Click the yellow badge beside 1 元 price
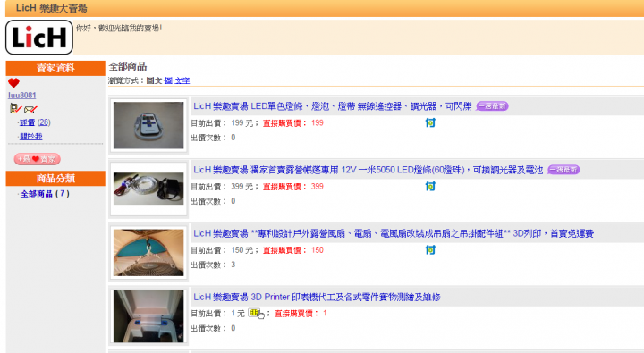The width and height of the screenshot is (644, 353). click(x=254, y=313)
